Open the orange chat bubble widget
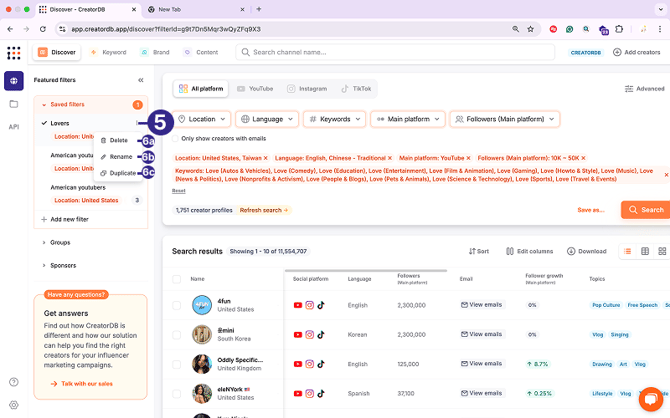Image resolution: width=670 pixels, height=418 pixels. click(x=650, y=399)
